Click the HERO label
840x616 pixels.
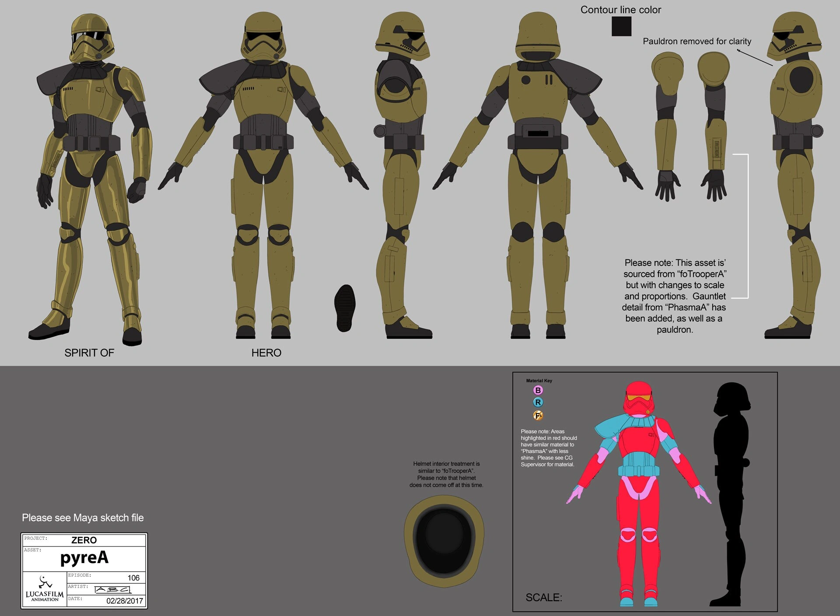pos(266,353)
